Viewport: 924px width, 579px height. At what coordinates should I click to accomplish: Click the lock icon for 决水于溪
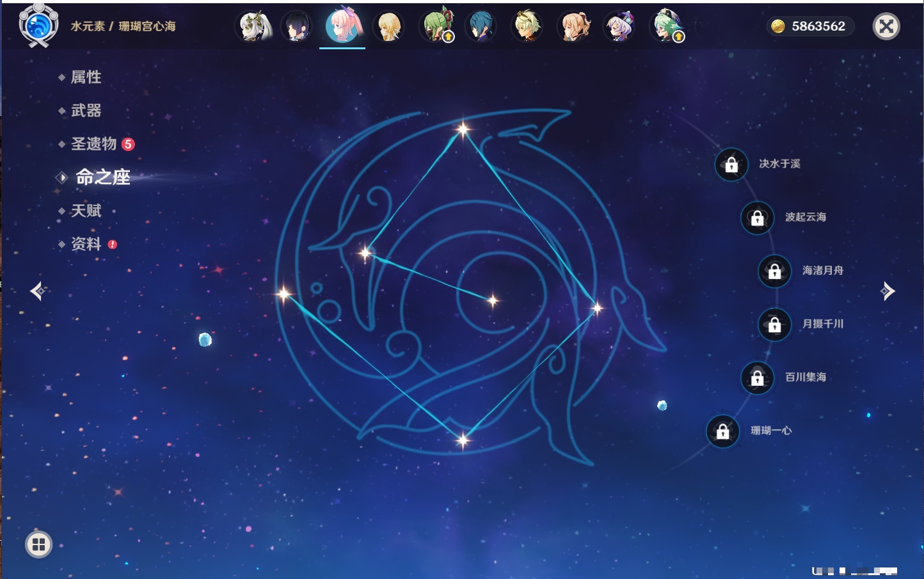pyautogui.click(x=731, y=164)
